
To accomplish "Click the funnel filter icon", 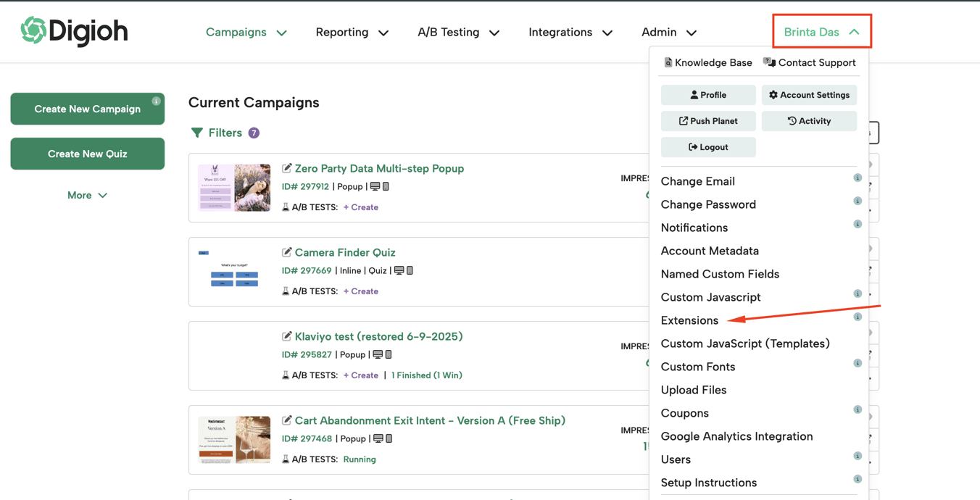I will (196, 133).
